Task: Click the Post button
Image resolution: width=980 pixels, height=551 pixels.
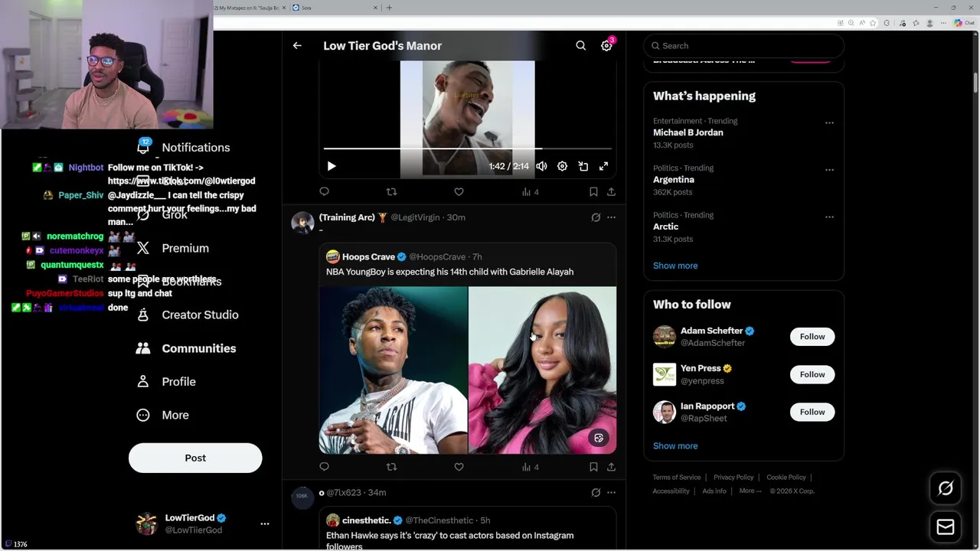Action: [195, 458]
